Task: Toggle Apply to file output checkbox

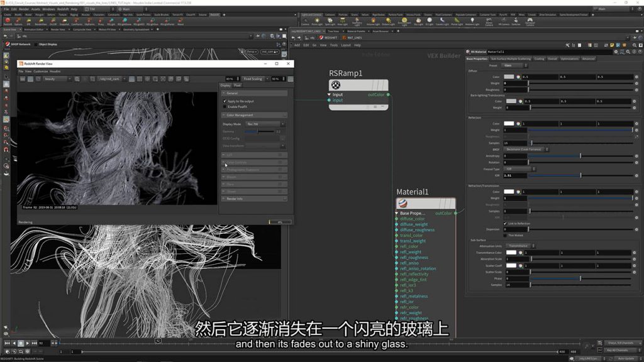Action: [x=225, y=101]
